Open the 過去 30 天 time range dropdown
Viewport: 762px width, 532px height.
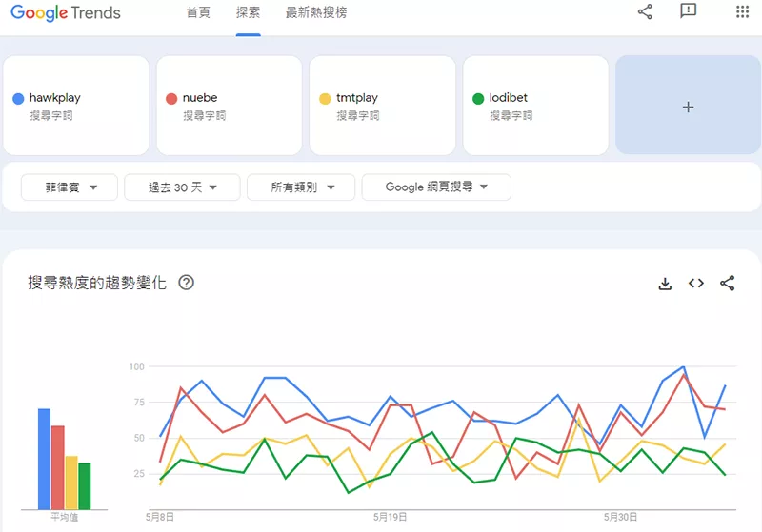click(x=182, y=187)
